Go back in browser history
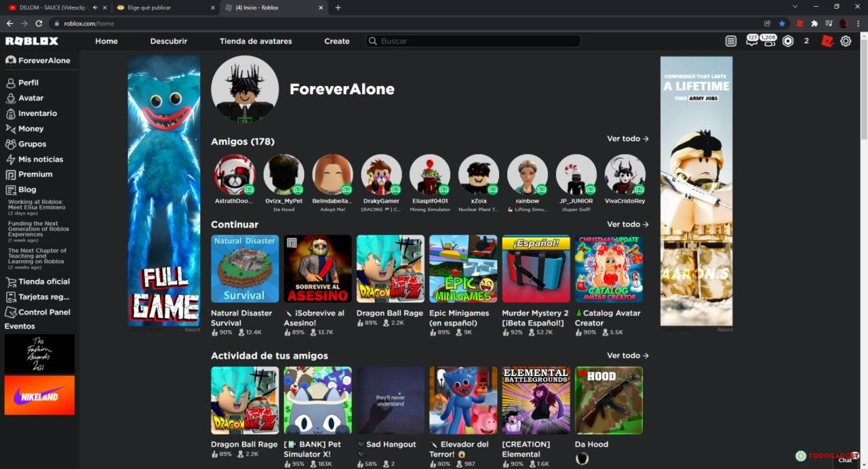 [9, 23]
